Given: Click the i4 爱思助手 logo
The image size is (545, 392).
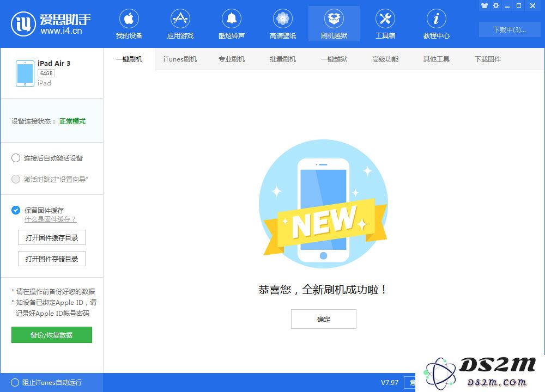Looking at the screenshot, I should [x=51, y=23].
